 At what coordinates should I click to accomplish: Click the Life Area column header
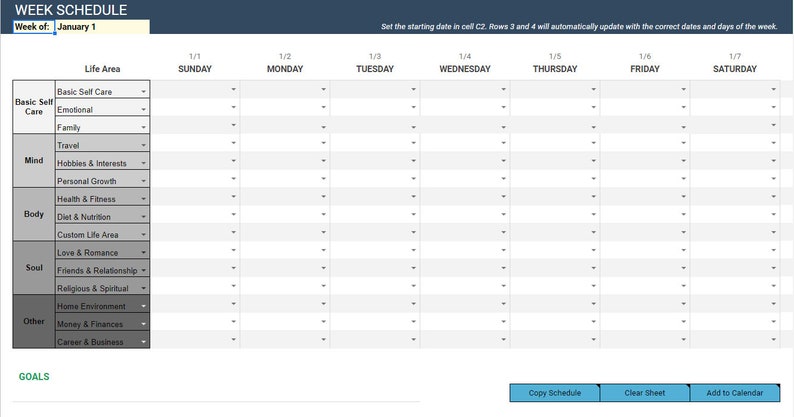pyautogui.click(x=102, y=69)
